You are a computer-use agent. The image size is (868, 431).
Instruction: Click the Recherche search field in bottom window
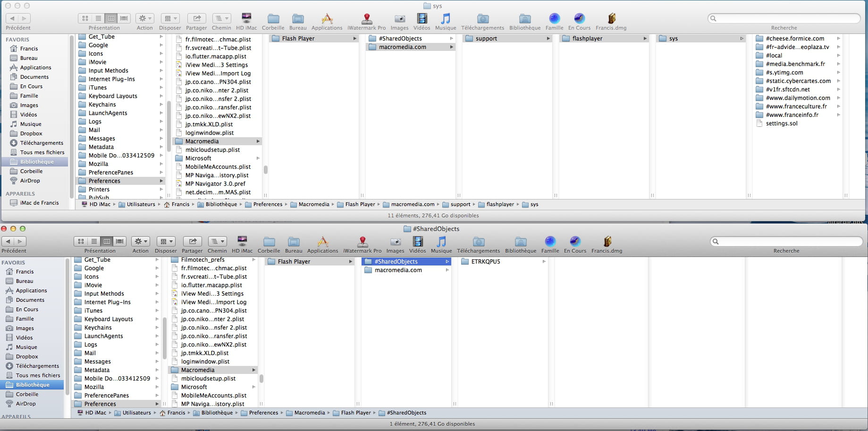pyautogui.click(x=786, y=241)
